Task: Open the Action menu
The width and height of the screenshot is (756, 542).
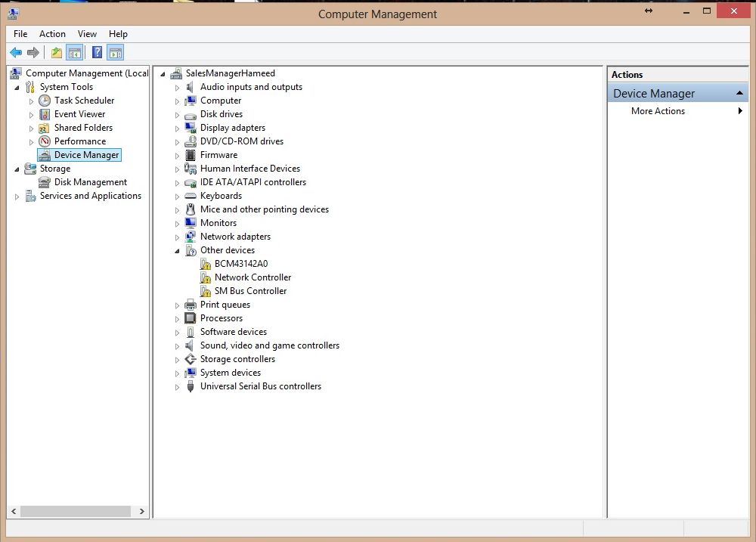Action: click(52, 34)
